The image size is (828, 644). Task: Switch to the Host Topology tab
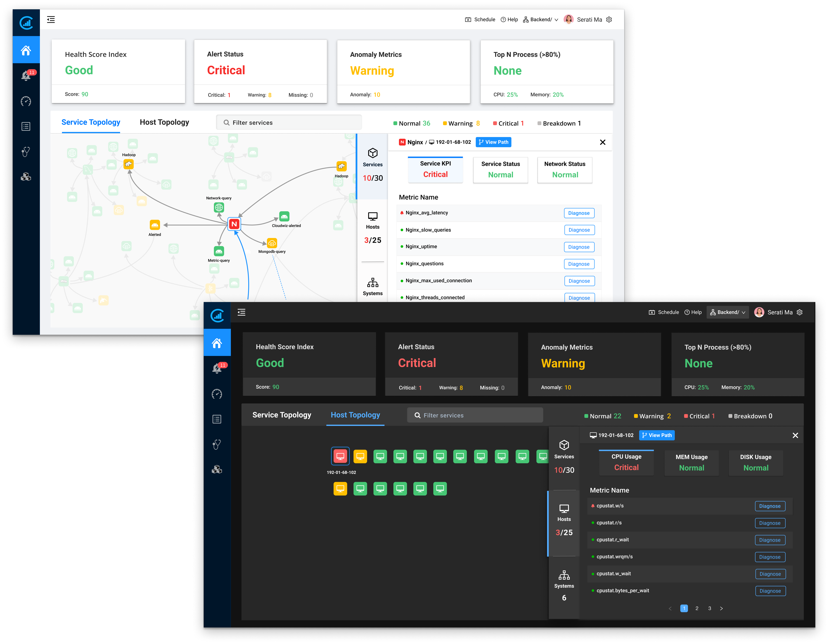coord(355,415)
